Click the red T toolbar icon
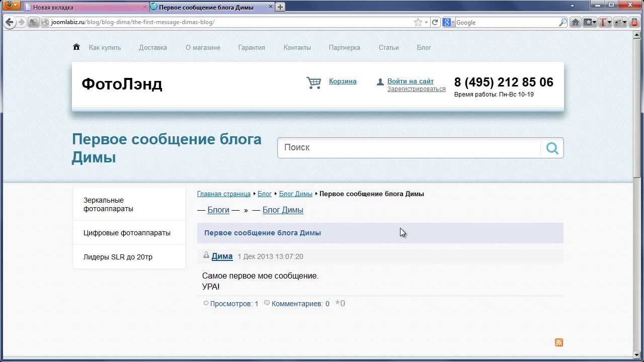The image size is (644, 362). (x=603, y=22)
